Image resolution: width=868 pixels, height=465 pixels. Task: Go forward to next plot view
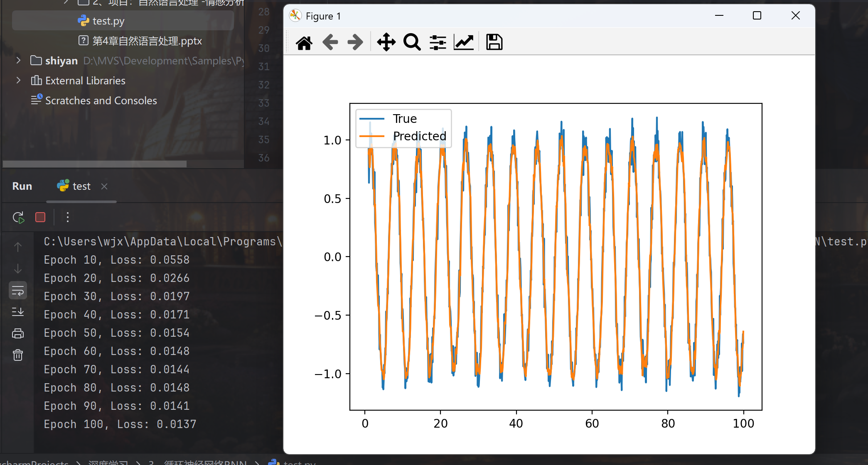click(x=355, y=42)
